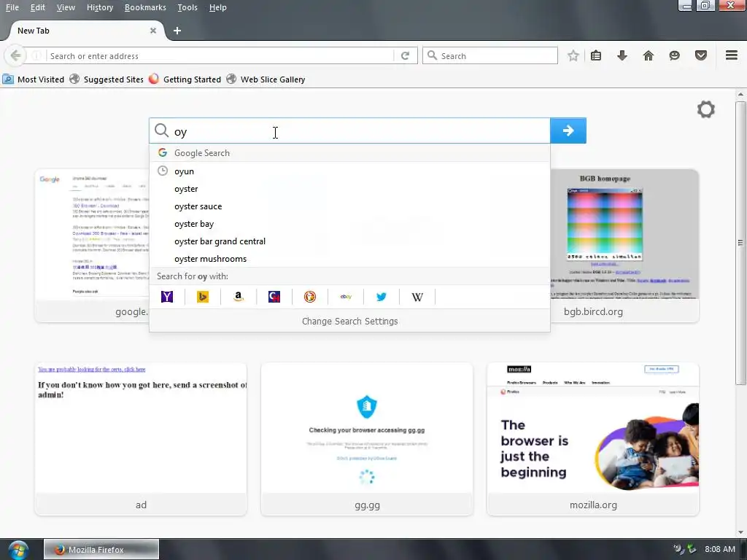
Task: Search with DuckDuckGo engine icon
Action: (309, 297)
